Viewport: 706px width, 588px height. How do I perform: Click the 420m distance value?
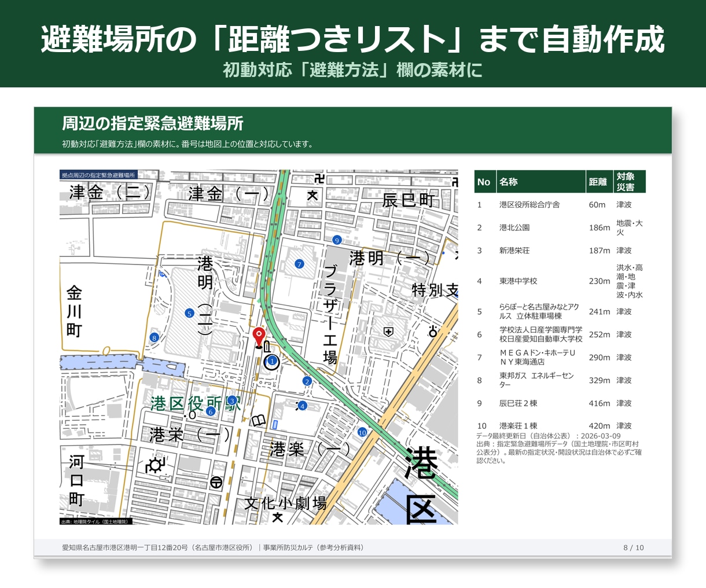coord(600,425)
